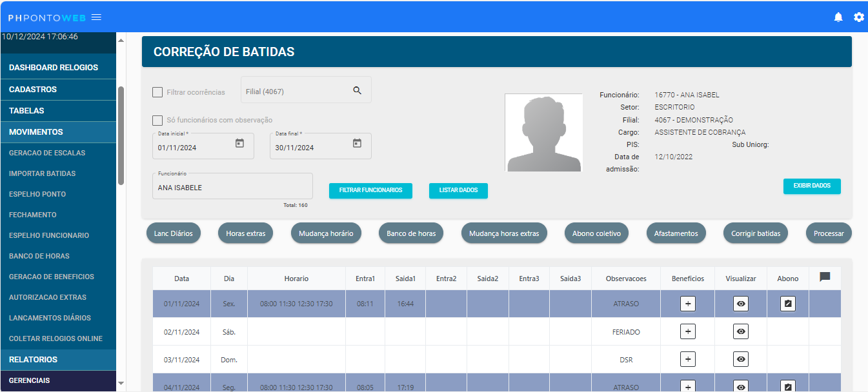Open the settings gear in the top bar
This screenshot has height=392, width=868.
point(859,17)
